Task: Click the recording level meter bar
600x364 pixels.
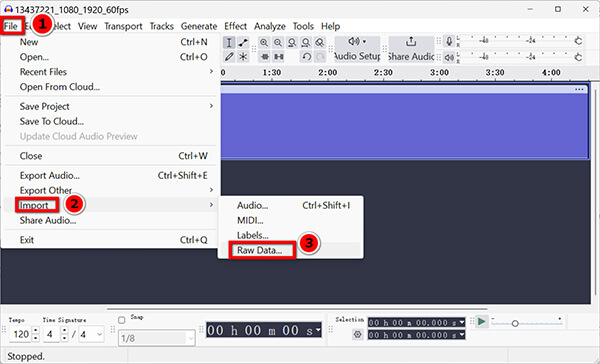Action: click(x=516, y=41)
